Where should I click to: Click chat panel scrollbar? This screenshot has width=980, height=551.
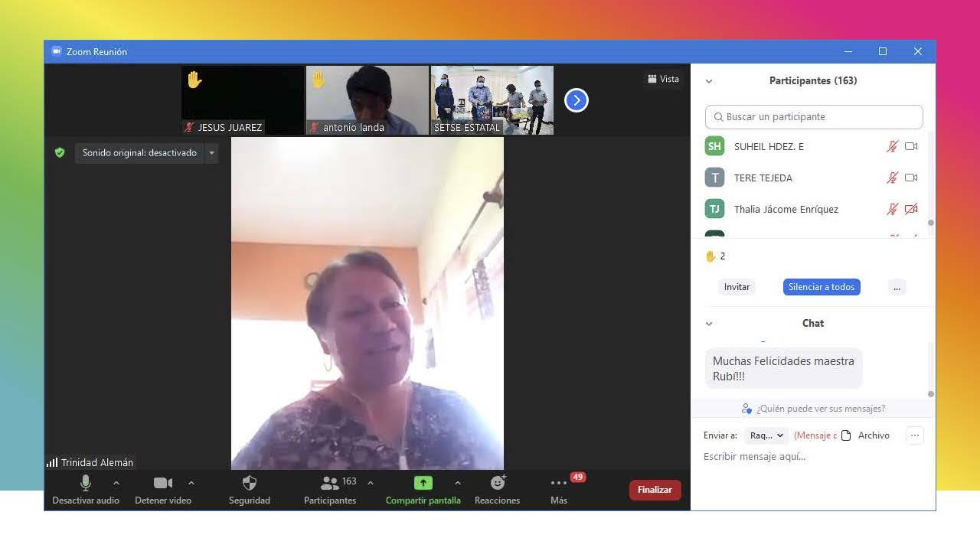pyautogui.click(x=931, y=394)
